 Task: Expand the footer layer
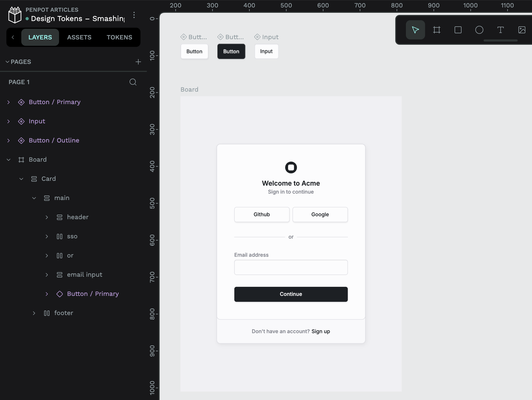[x=34, y=313]
